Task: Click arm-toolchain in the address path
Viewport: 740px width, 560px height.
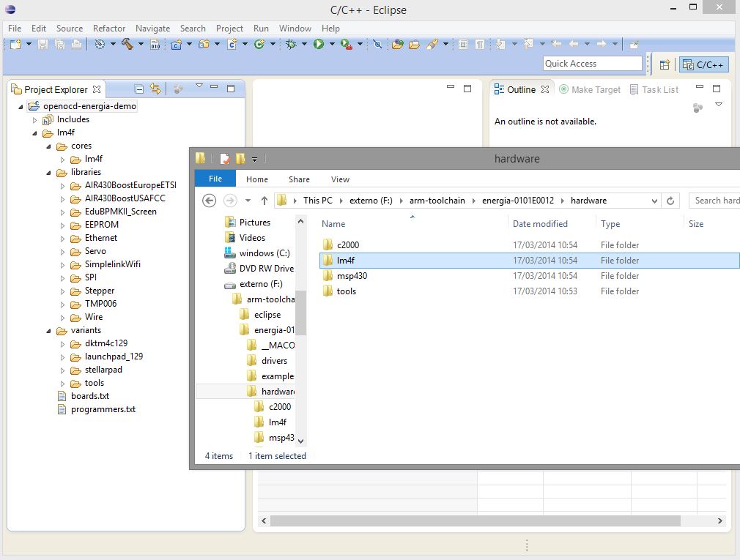Action: (x=437, y=201)
